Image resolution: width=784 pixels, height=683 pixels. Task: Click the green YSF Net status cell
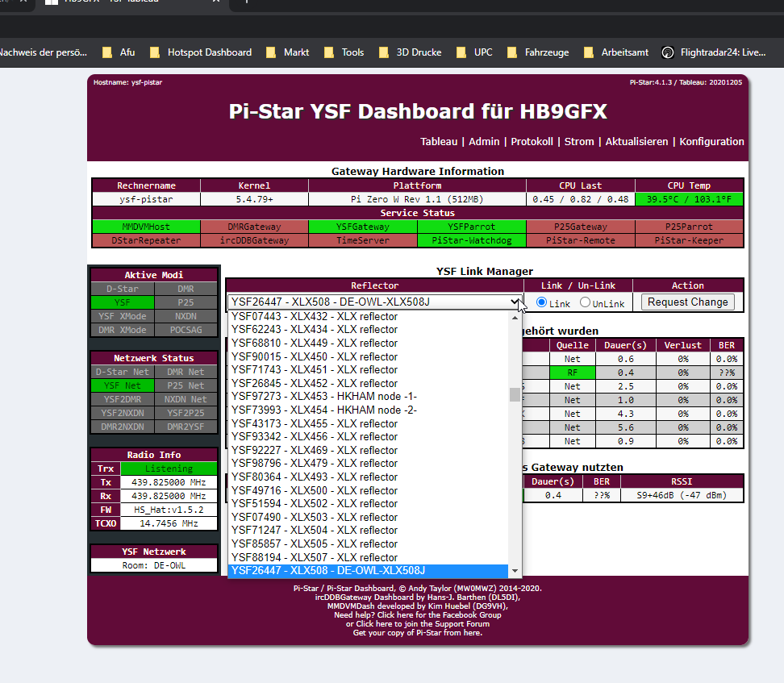tap(123, 386)
